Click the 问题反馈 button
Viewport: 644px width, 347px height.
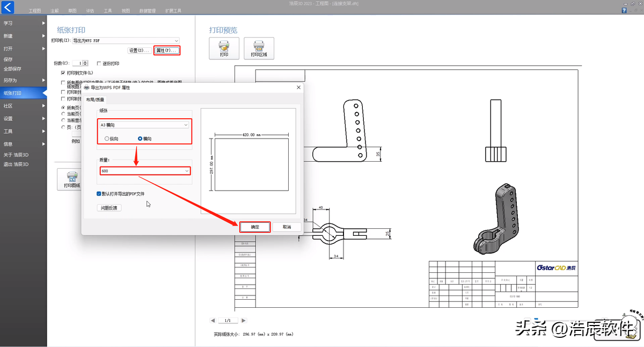click(x=109, y=208)
